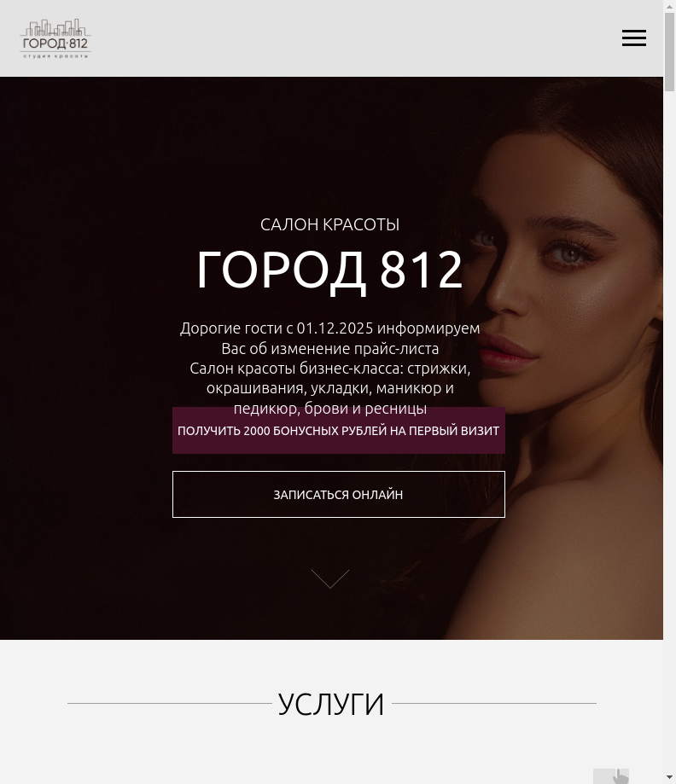
Task: Click the scrollbar down arrow
Action: pos(669,777)
